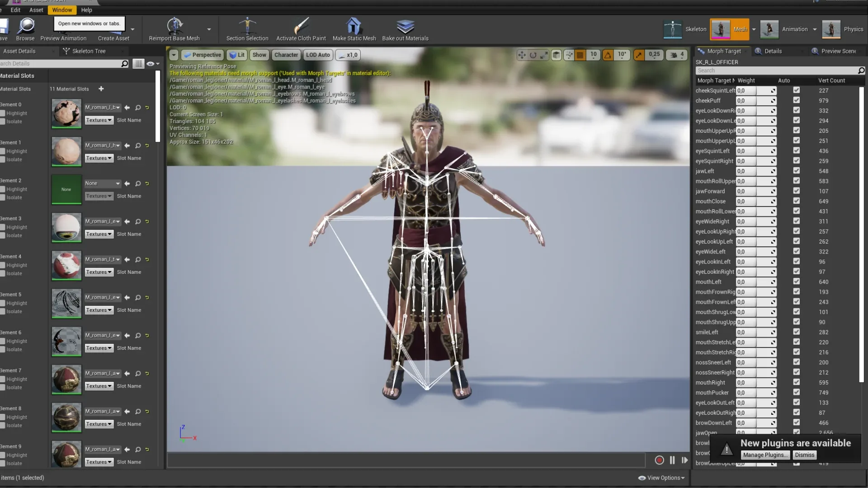Enable Auto for mouthLeft morph target
Image resolution: width=868 pixels, height=488 pixels.
(797, 281)
